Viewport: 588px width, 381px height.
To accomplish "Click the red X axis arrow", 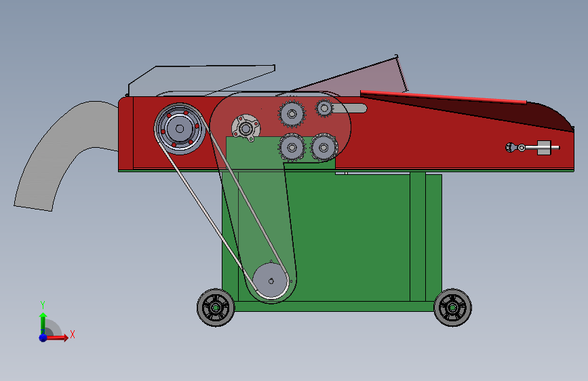I will click(x=57, y=338).
